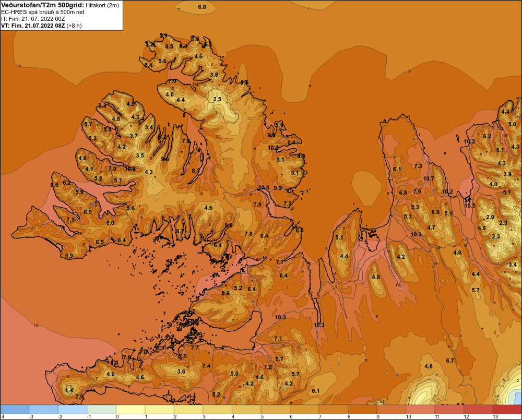Image resolution: width=522 pixels, height=420 pixels.
Task: Click the 2.9 temperature value on the map
Action: [490, 217]
